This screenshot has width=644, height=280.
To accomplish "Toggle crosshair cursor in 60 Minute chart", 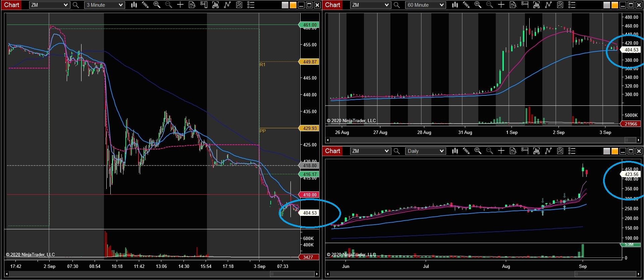I will click(x=501, y=5).
